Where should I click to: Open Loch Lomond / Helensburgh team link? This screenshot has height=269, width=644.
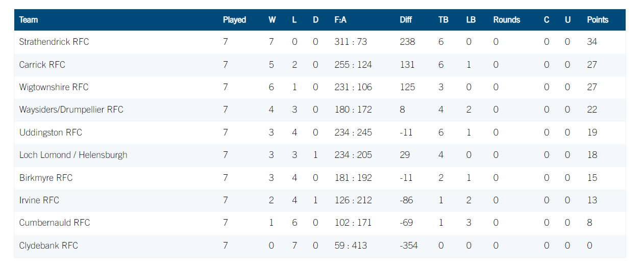(x=73, y=155)
